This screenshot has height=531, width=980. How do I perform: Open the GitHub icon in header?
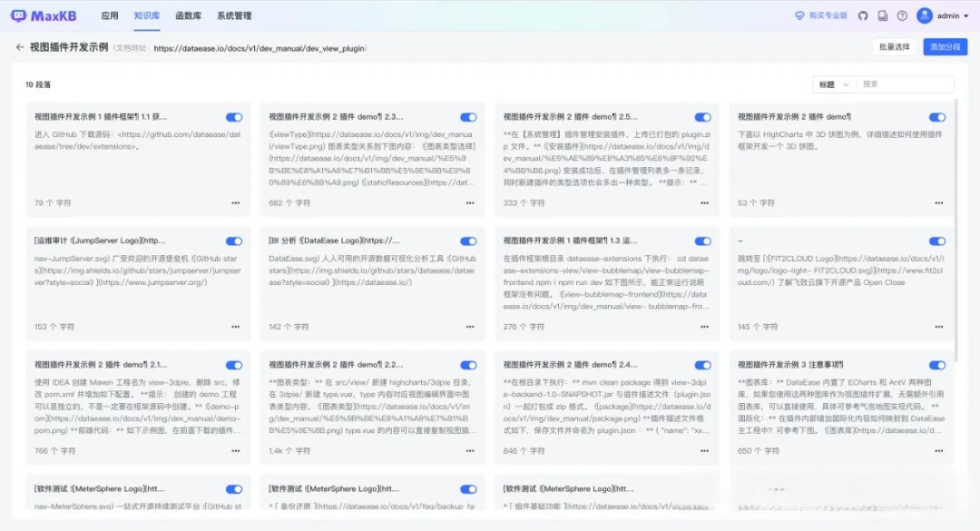click(862, 15)
